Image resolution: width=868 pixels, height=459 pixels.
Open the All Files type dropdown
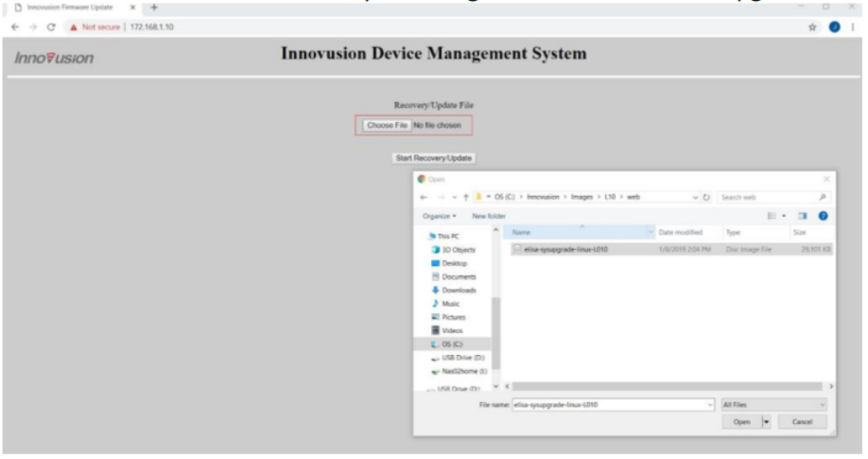[773, 405]
